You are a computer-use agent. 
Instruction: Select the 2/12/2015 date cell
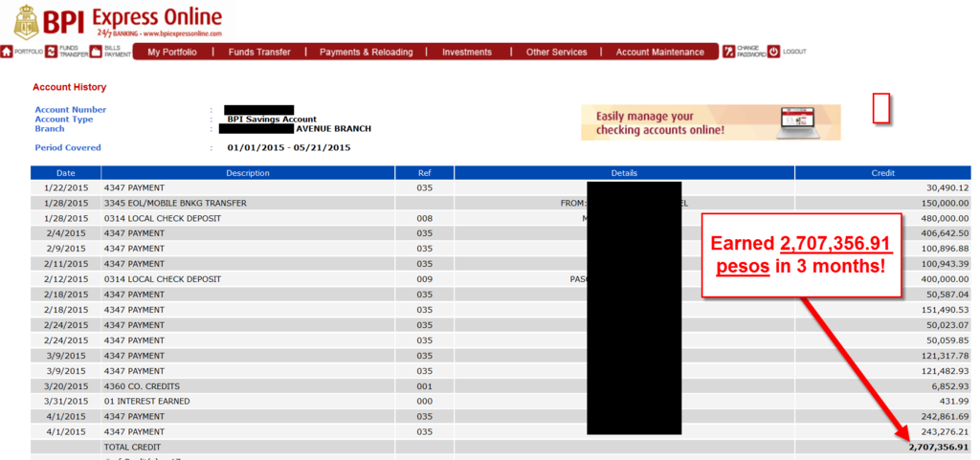[x=66, y=279]
